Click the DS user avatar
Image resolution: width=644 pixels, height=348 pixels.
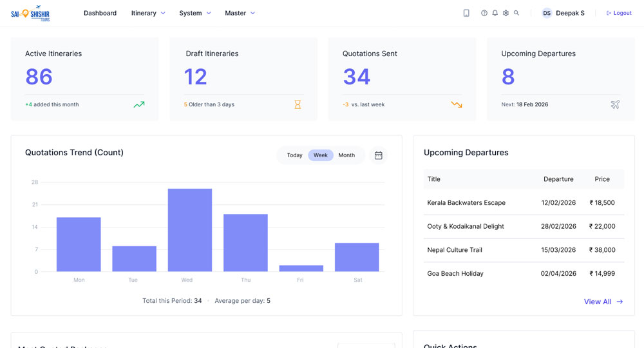(x=547, y=13)
